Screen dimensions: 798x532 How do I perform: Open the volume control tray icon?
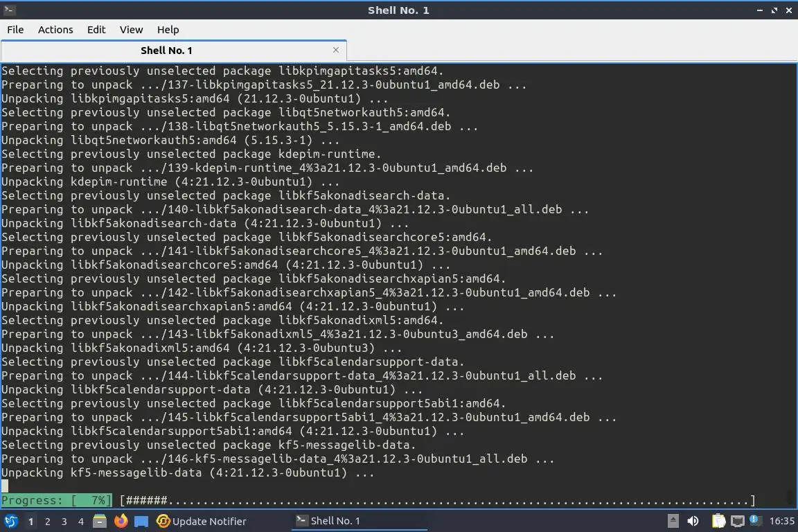(693, 521)
